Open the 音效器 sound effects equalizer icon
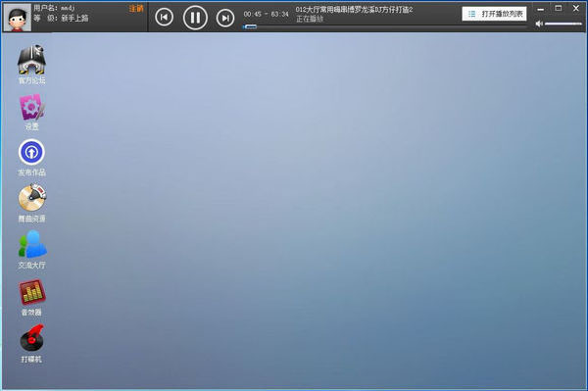 32,297
